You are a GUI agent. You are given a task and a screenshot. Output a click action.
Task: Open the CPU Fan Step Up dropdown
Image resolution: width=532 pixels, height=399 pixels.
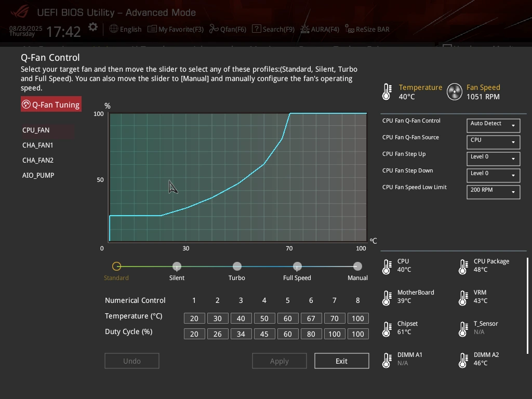tap(494, 159)
